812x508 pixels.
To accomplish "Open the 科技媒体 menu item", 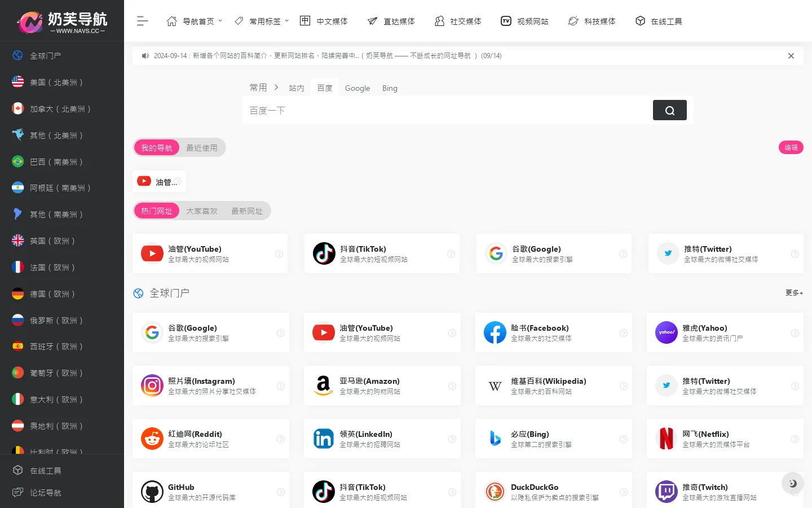I will click(592, 21).
